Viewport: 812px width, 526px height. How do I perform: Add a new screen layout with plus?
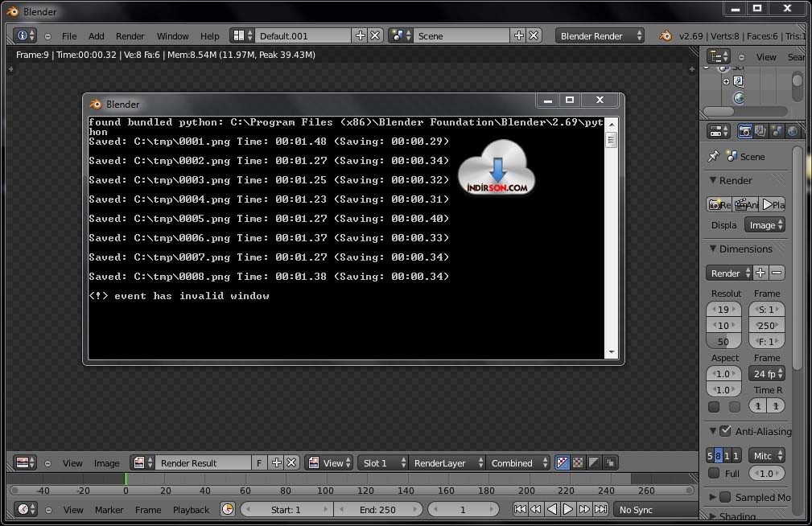pyautogui.click(x=360, y=35)
